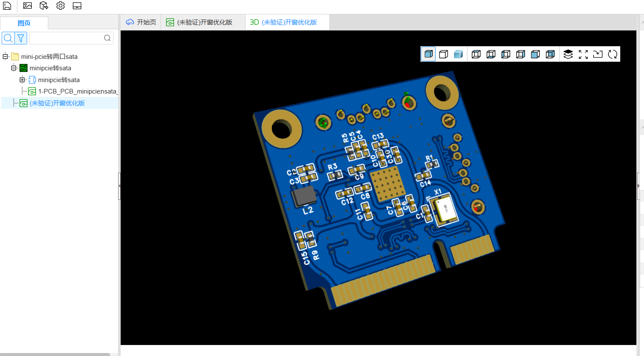Image resolution: width=644 pixels, height=356 pixels.
Task: Click the export 3D model cube icon
Action: tap(44, 6)
